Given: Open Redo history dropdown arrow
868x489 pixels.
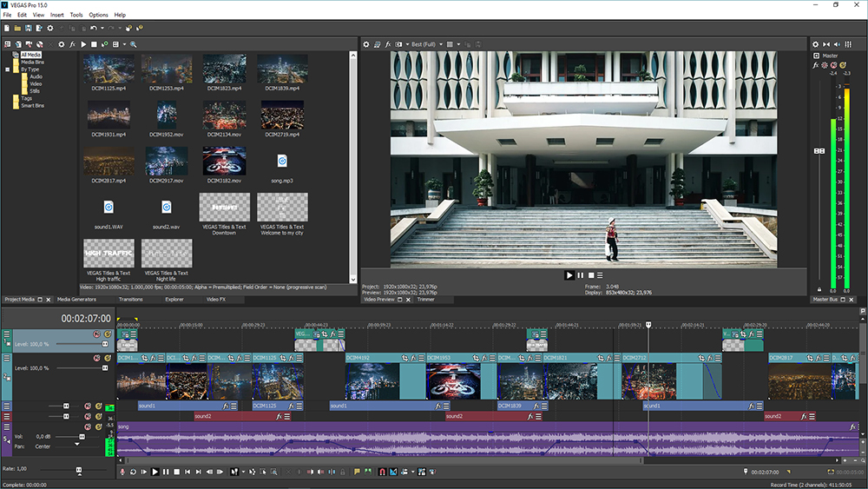Looking at the screenshot, I should [120, 28].
